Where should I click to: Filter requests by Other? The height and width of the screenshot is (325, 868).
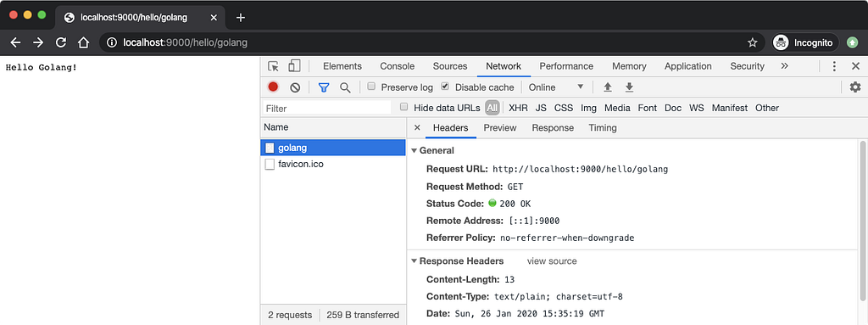[766, 108]
